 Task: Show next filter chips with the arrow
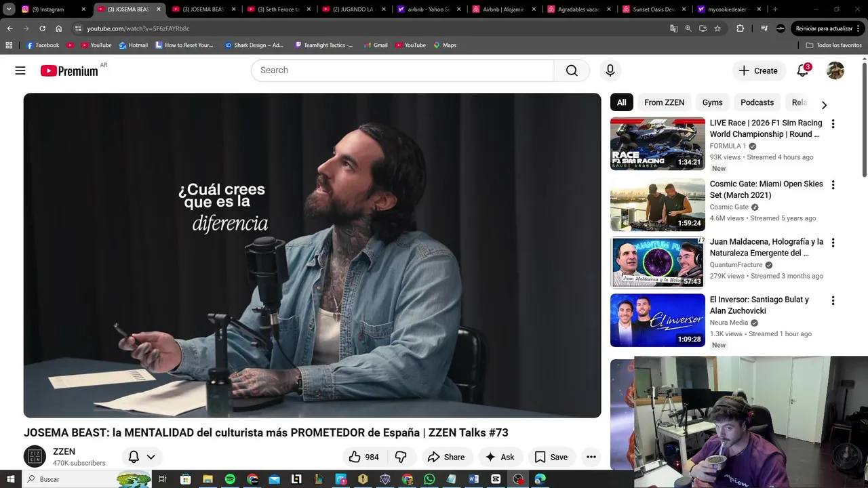(824, 105)
